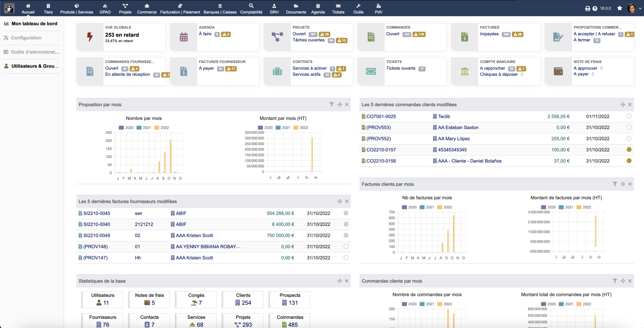This screenshot has width=644, height=328.
Task: Open the 'Tâches ouvertes' link
Action: pos(309,40)
